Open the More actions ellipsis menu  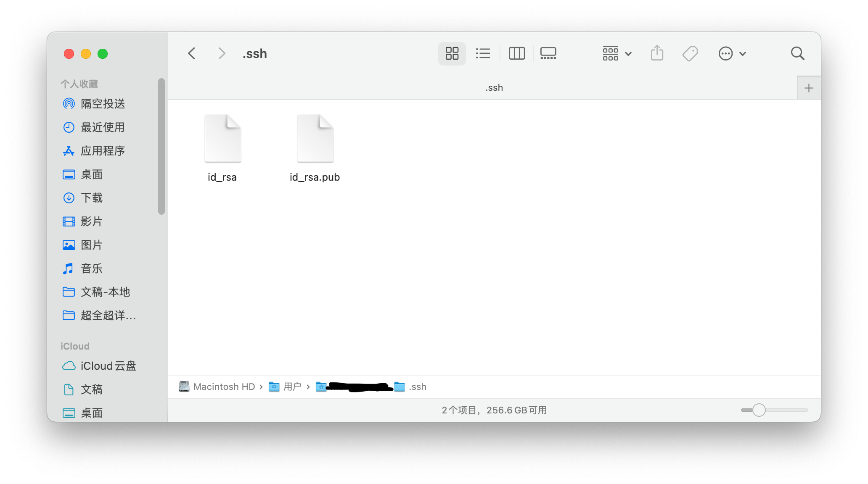pos(732,54)
